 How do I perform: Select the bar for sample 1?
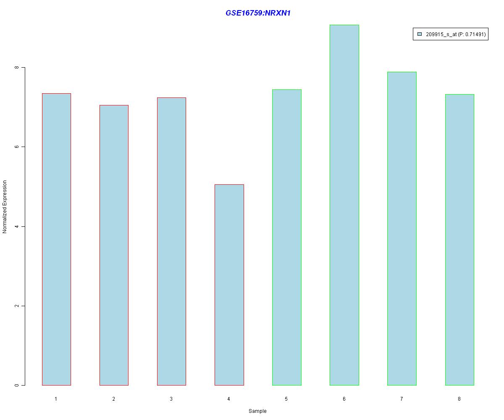pyautogui.click(x=56, y=239)
